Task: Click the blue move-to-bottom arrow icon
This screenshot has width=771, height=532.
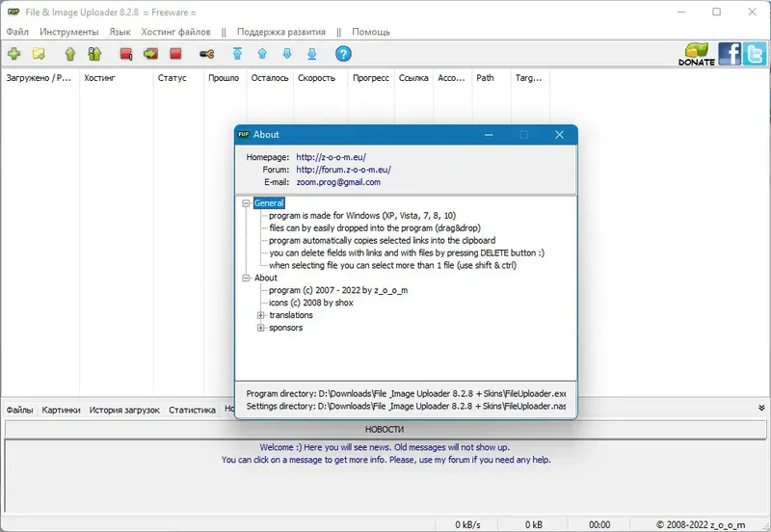Action: [x=311, y=54]
